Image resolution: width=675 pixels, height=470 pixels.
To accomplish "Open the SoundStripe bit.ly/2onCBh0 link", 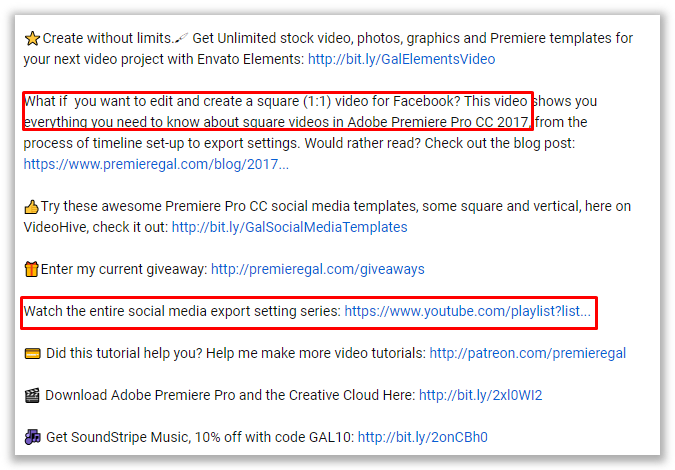I will tap(422, 437).
